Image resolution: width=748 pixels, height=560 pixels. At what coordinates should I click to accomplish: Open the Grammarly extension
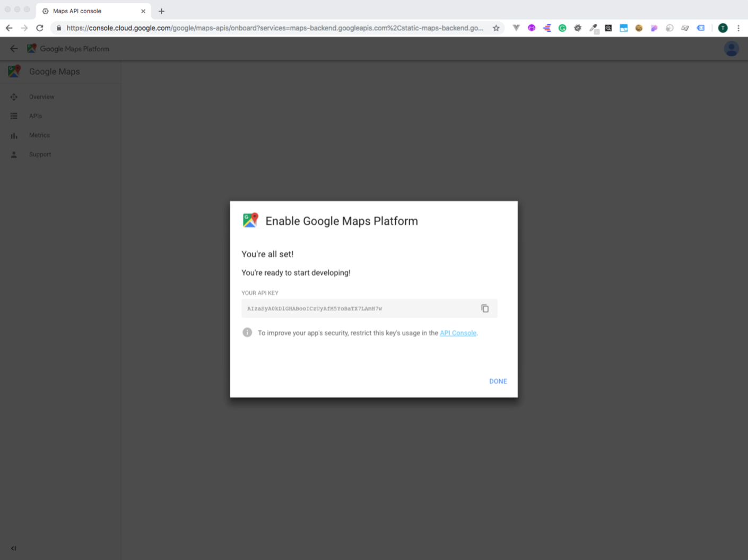562,28
